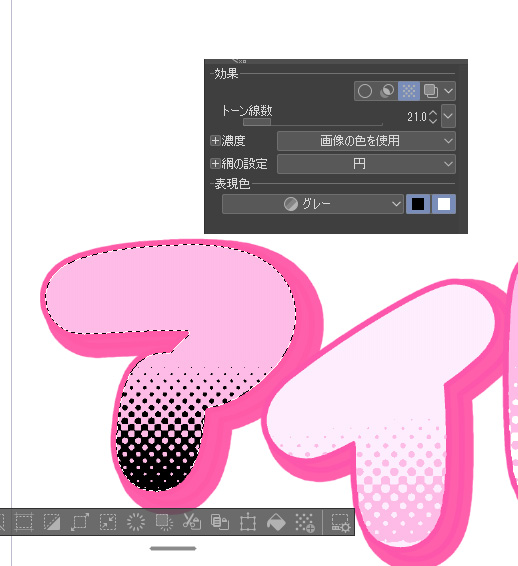Click the expand selection area icon

(x=80, y=522)
